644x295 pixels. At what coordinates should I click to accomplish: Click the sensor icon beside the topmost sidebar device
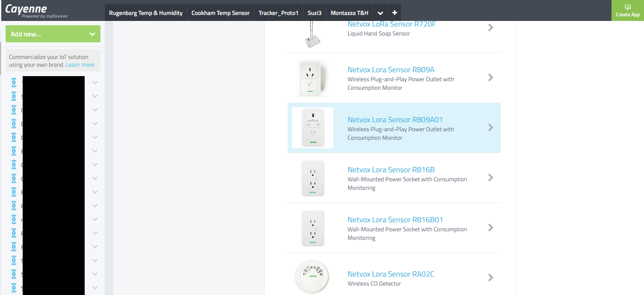click(14, 82)
